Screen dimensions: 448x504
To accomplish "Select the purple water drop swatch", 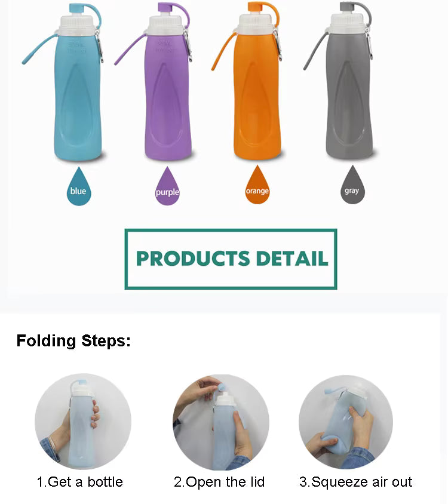I will point(167,186).
